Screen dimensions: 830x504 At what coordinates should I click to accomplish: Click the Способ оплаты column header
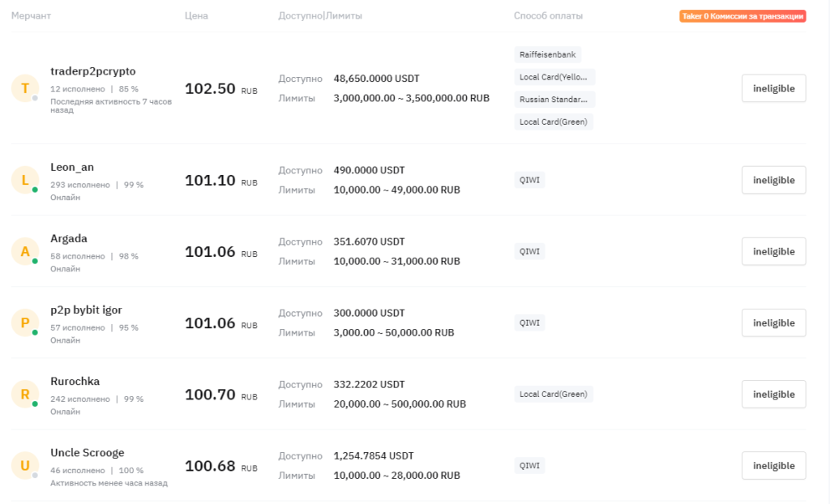pos(548,16)
